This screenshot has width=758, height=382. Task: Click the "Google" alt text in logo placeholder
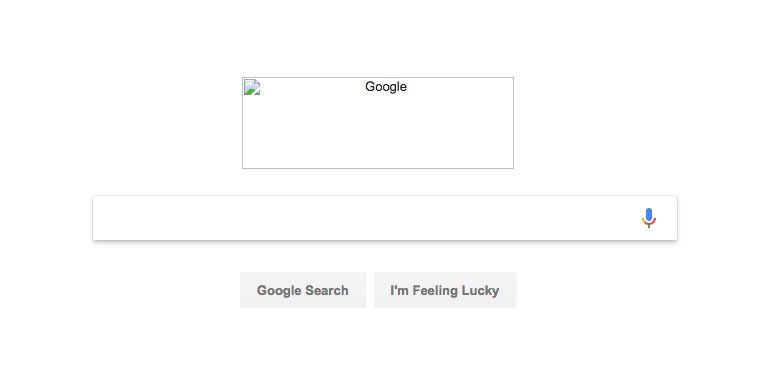(386, 87)
